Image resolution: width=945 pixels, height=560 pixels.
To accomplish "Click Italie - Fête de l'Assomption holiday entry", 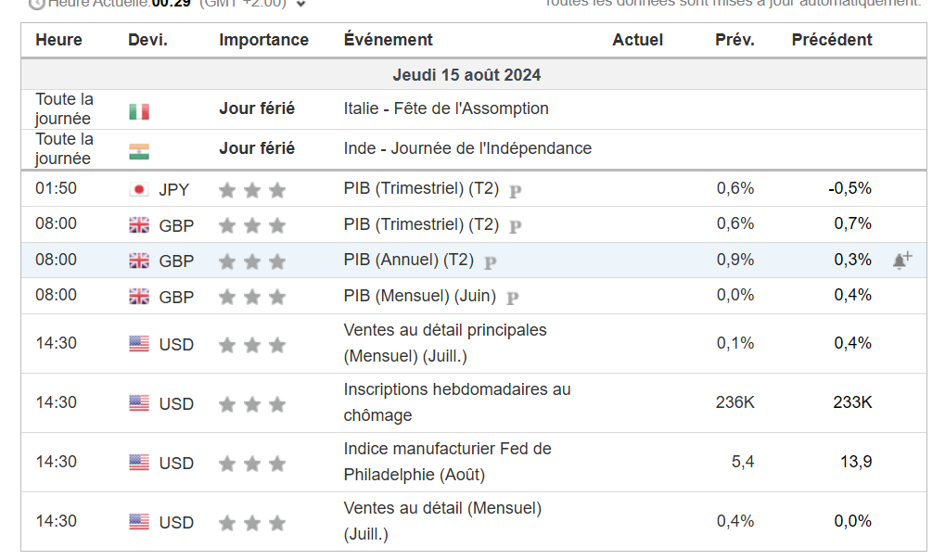I will (x=446, y=108).
